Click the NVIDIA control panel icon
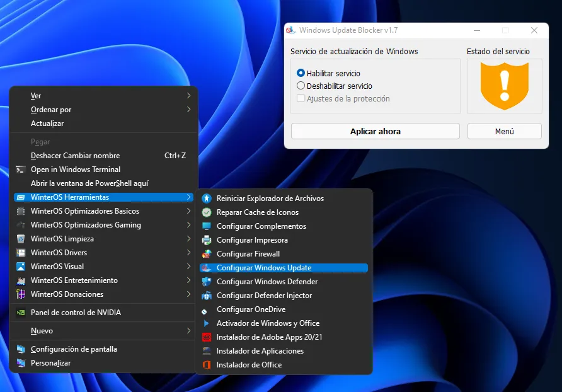 point(21,313)
